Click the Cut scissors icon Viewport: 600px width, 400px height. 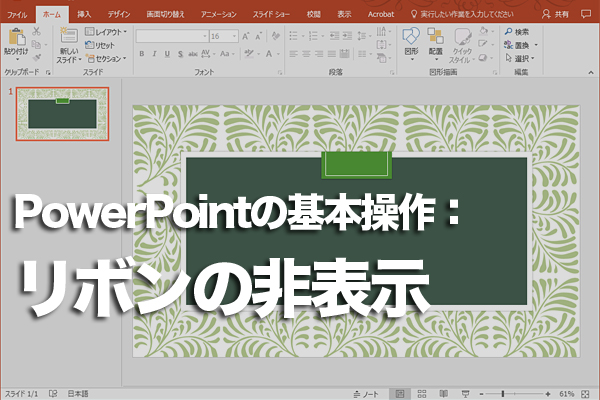(37, 31)
